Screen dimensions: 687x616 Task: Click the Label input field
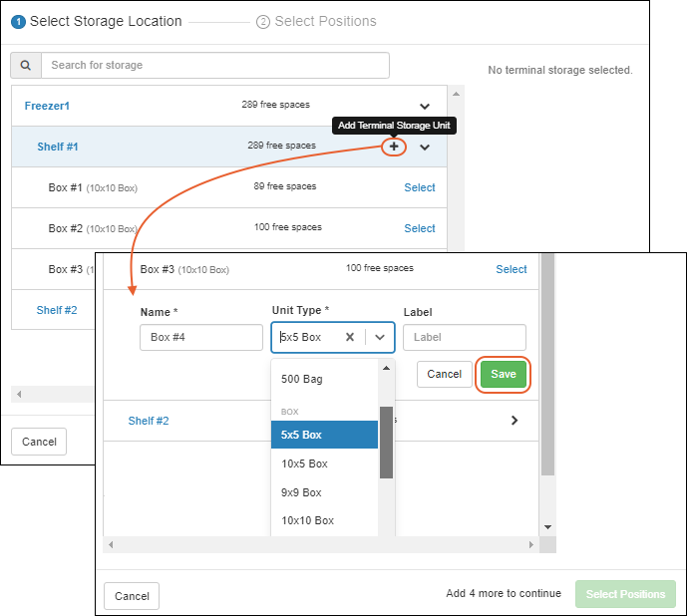464,337
